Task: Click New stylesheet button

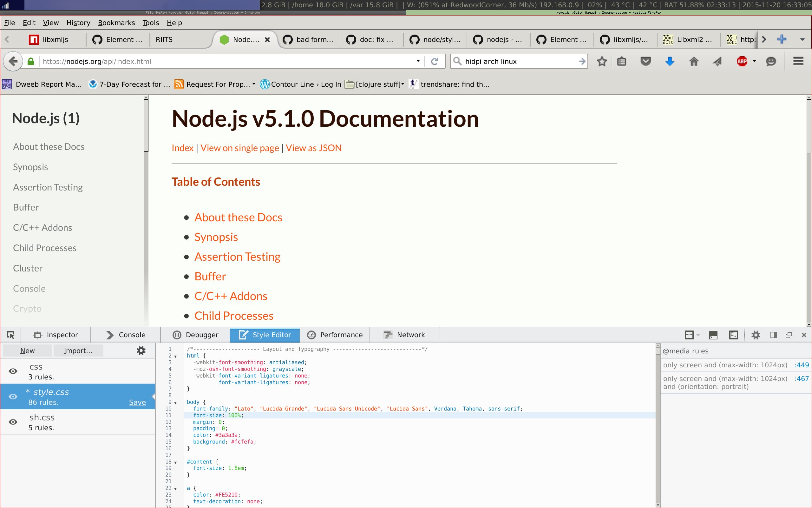Action: point(28,351)
